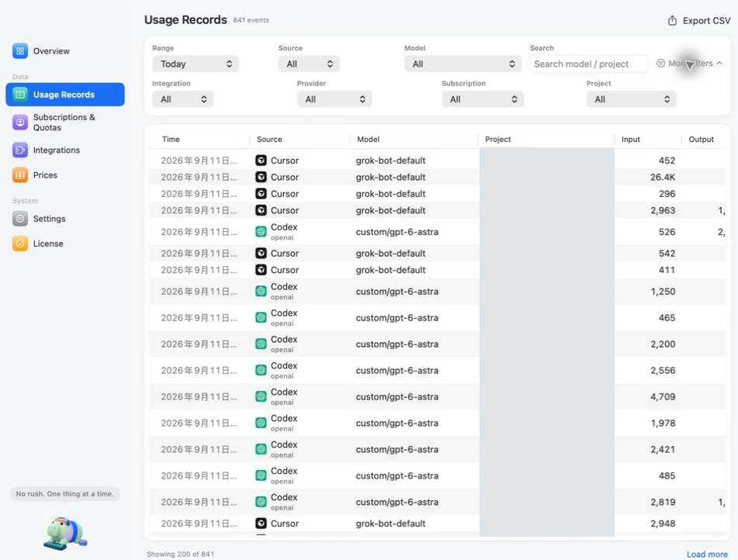Click the Export CSV button
Viewport: 738px width, 560px height.
pos(699,21)
